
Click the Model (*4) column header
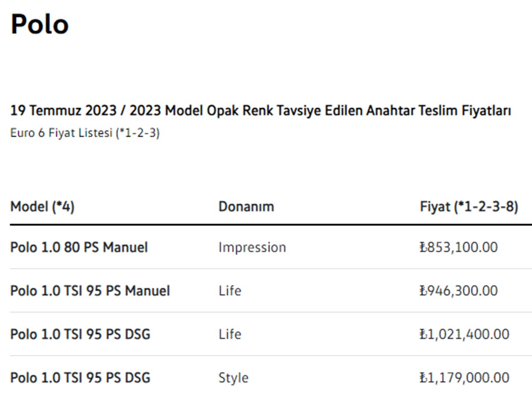pyautogui.click(x=42, y=206)
